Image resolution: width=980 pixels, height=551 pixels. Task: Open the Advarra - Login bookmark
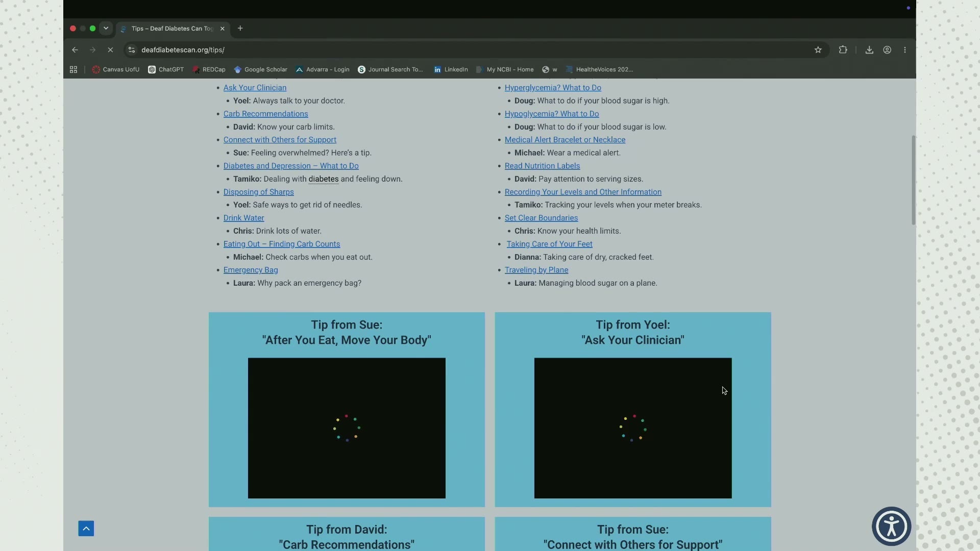point(323,69)
